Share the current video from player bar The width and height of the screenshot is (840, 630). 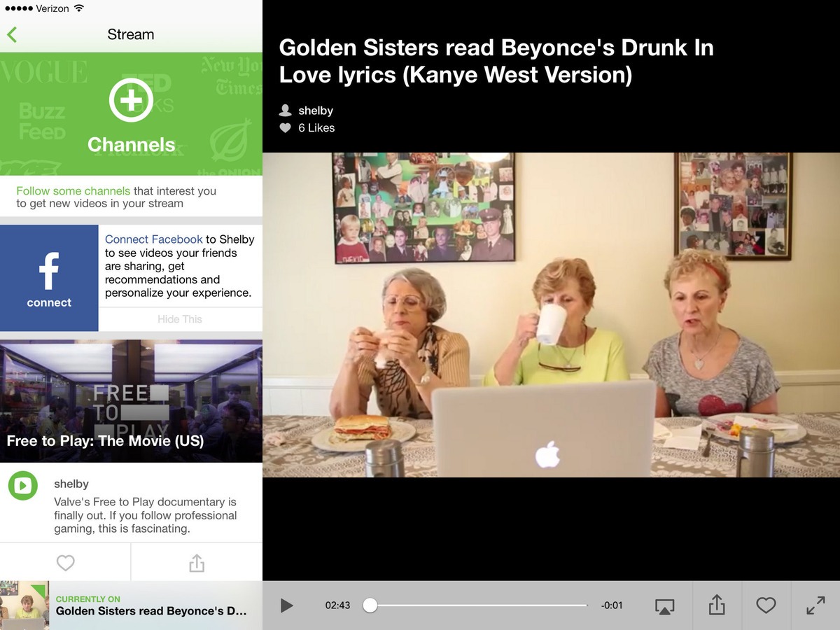click(716, 605)
